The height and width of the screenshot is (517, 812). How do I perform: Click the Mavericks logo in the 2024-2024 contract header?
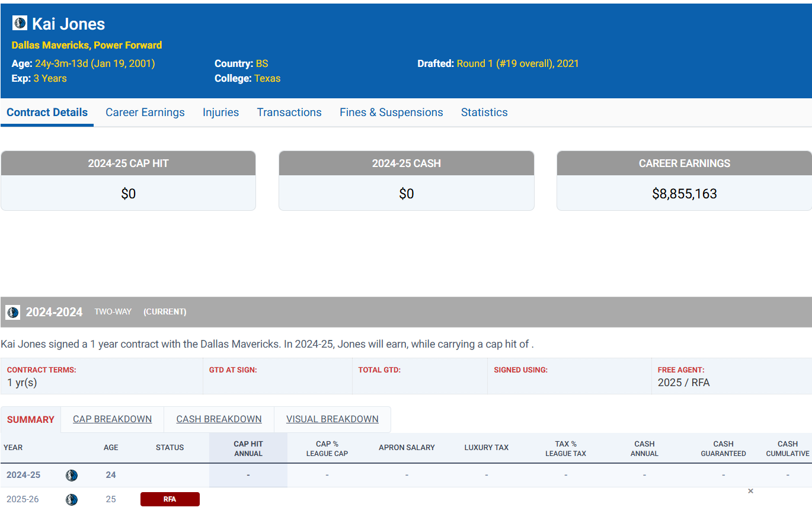12,312
